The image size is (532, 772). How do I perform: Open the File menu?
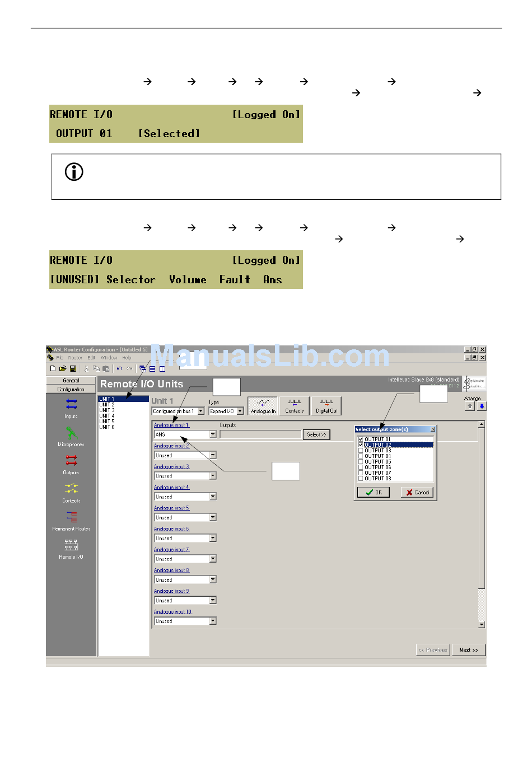tap(60, 358)
